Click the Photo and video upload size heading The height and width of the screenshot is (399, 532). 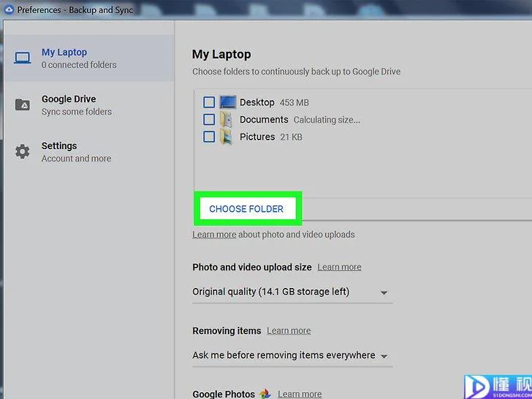(x=251, y=267)
